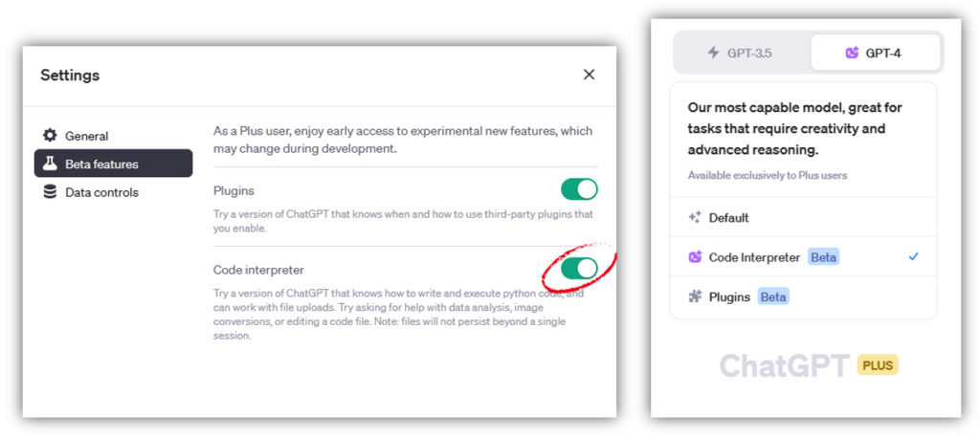Choose the Plugins Beta option
This screenshot has width=980, height=437.
coord(803,296)
